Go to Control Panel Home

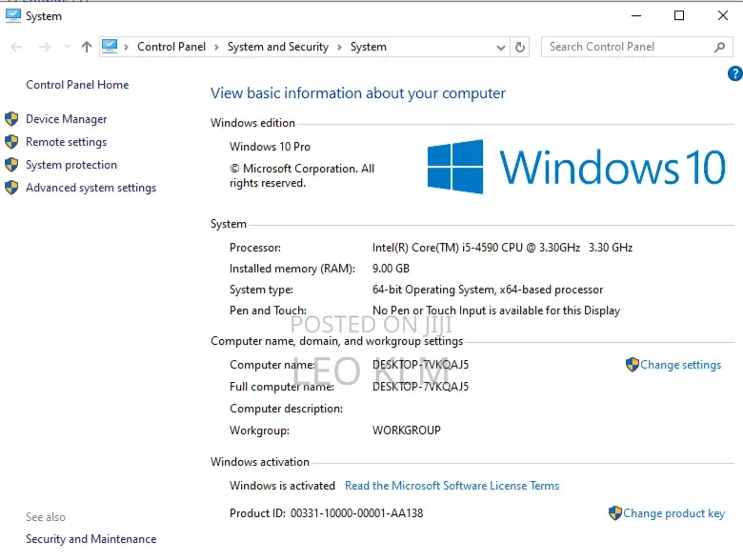pos(77,85)
